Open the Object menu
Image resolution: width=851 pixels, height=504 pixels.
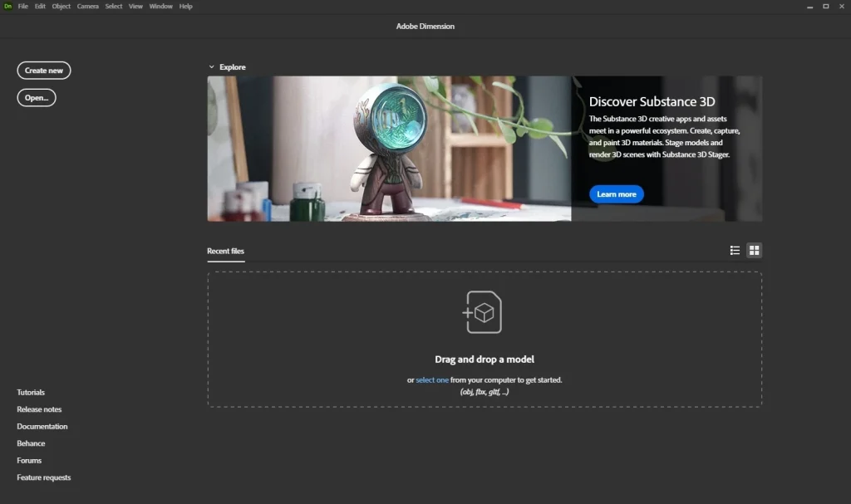(61, 6)
